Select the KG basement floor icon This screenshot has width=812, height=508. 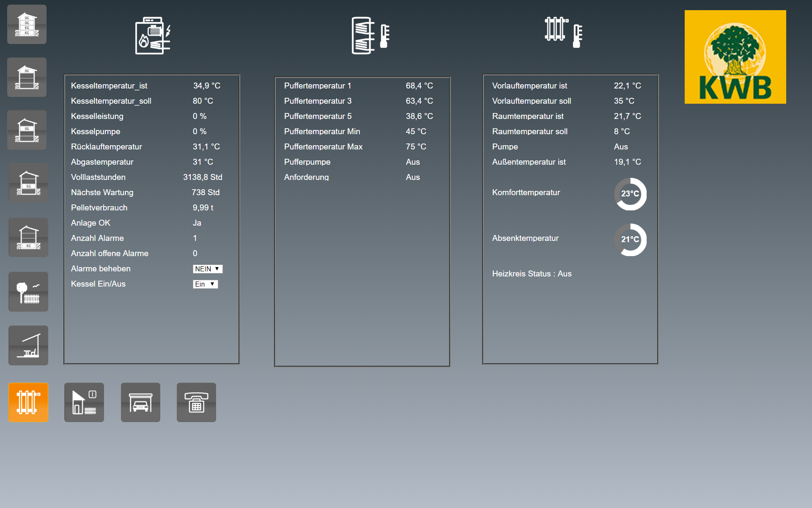28,237
